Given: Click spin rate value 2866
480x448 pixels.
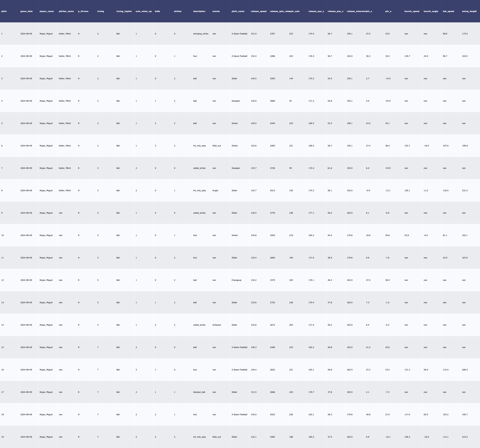Looking at the screenshot, I should click(x=272, y=101).
